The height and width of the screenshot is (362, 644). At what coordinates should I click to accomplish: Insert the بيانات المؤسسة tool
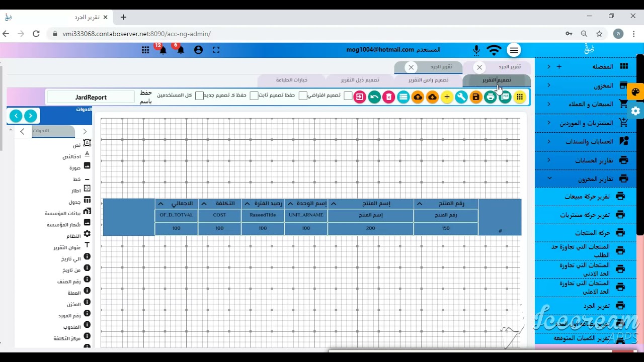[x=68, y=212]
